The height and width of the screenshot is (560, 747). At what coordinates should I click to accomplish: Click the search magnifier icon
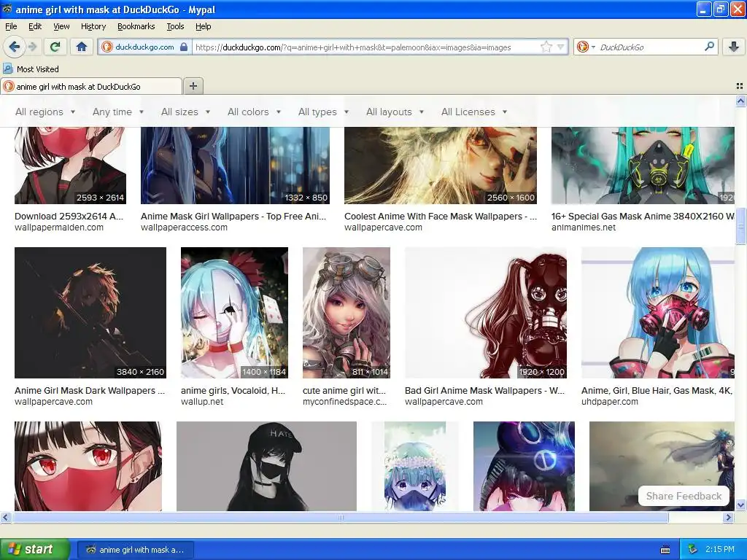(x=709, y=46)
